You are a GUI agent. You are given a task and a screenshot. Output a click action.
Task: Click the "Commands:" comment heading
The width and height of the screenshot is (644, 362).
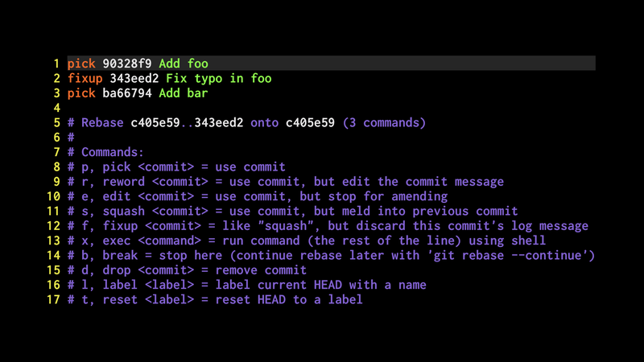(x=113, y=152)
